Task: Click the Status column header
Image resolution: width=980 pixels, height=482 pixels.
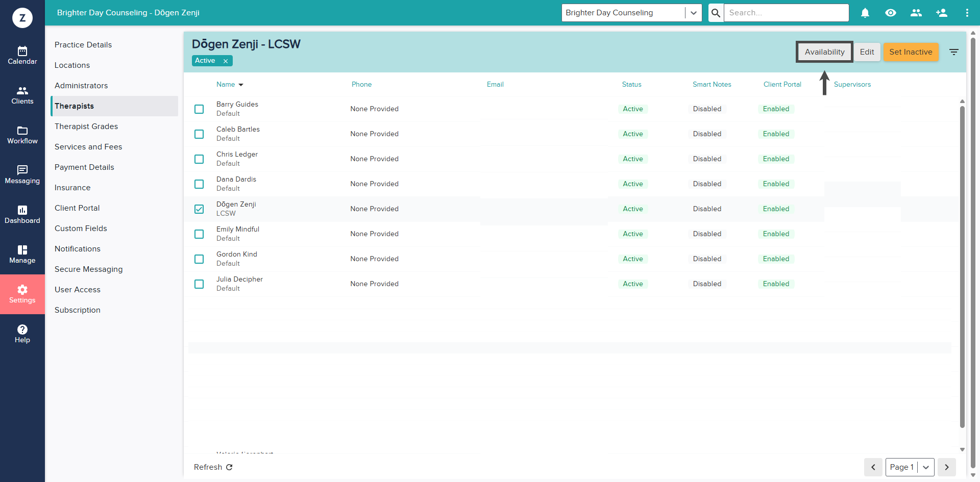Action: coord(631,85)
